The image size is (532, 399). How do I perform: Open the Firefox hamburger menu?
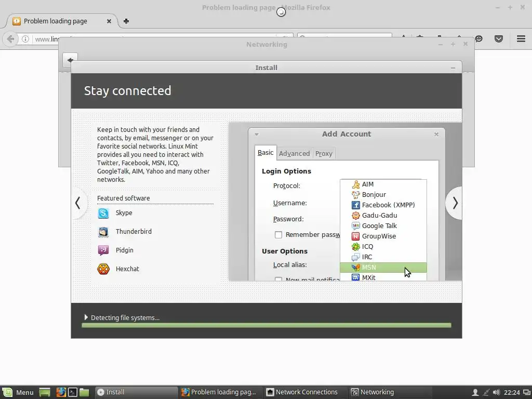click(x=521, y=38)
